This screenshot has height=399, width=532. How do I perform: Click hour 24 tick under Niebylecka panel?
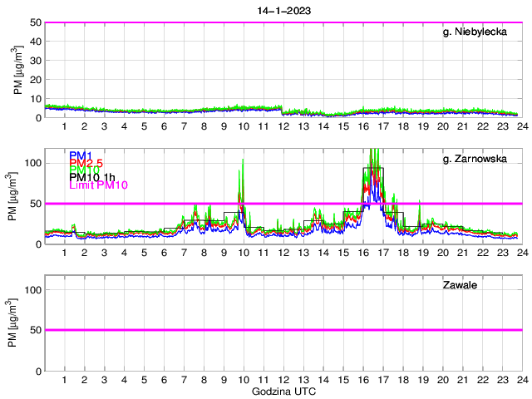(x=521, y=126)
